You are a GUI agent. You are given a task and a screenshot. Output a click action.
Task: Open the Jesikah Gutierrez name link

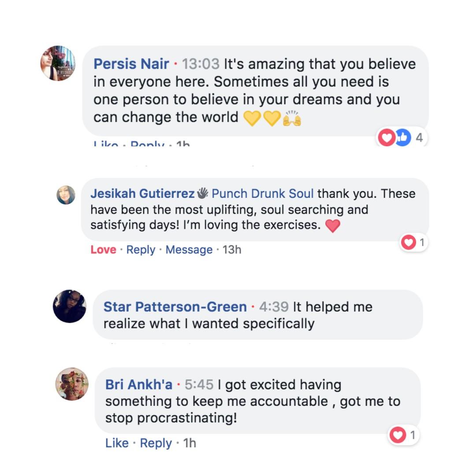pos(143,193)
